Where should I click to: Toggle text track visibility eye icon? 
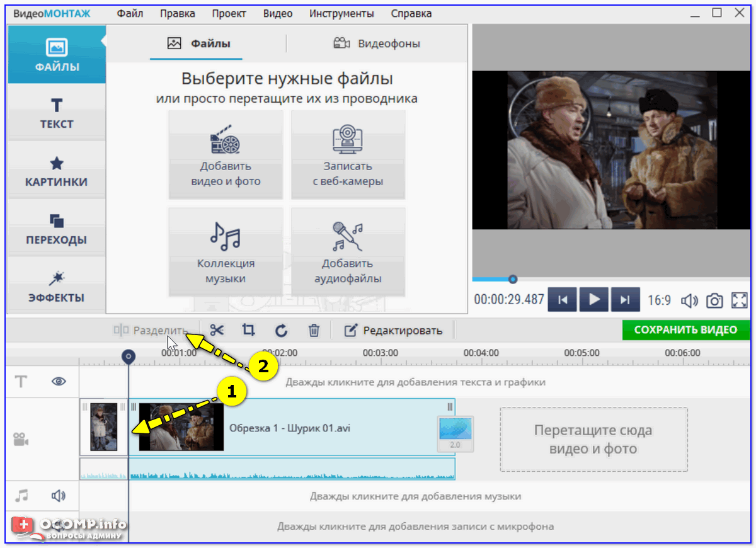coord(59,381)
